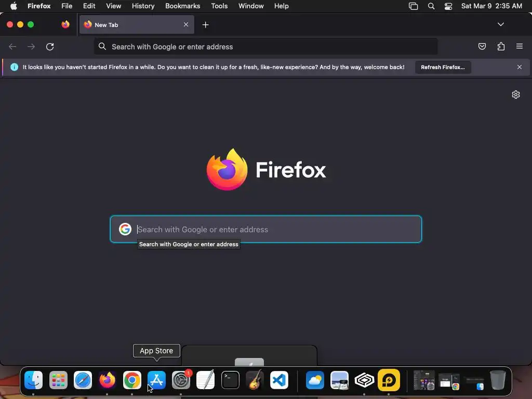532x399 pixels.
Task: Open System Settings from the Dock
Action: tap(181, 380)
